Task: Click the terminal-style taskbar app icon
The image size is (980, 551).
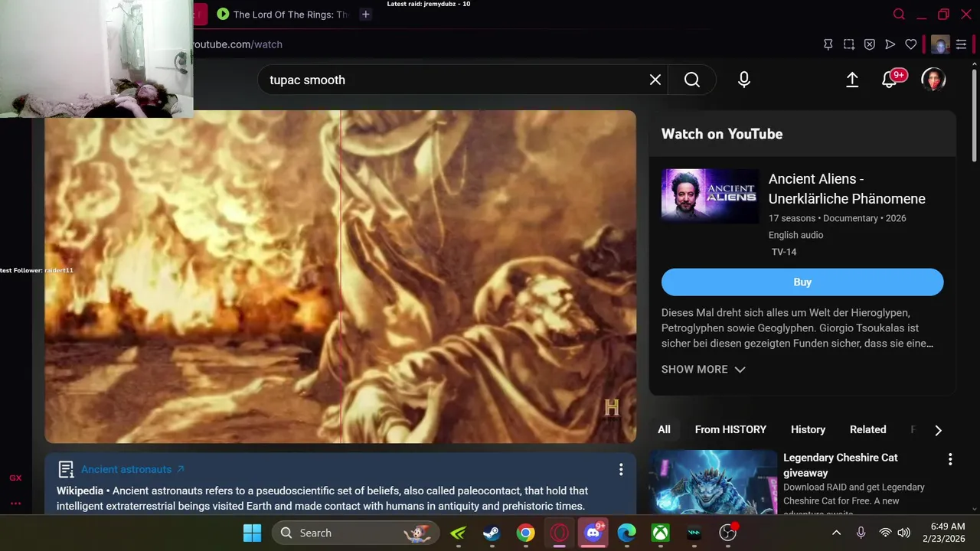Action: click(694, 533)
